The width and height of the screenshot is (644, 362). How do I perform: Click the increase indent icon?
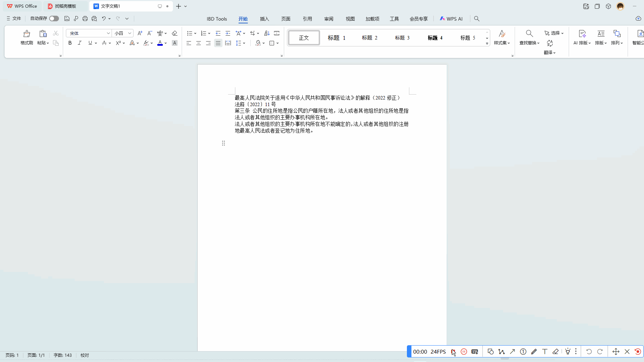228,33
